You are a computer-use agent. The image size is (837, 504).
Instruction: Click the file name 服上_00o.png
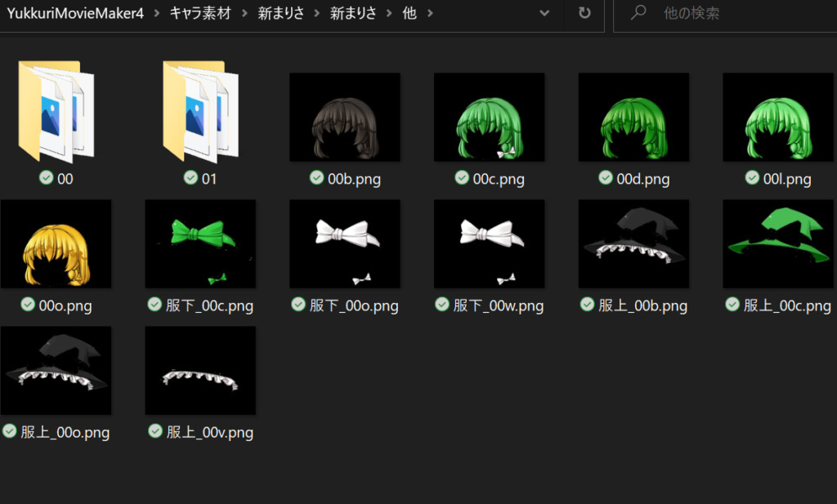coord(65,432)
